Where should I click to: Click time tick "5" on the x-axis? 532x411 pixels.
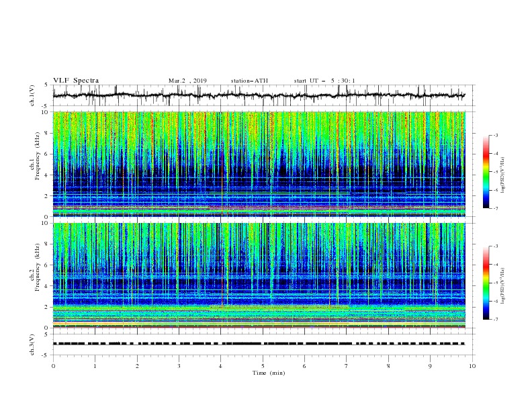[x=263, y=366]
